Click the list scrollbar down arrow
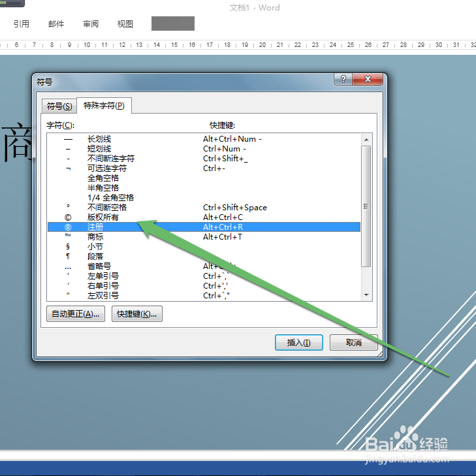Screen dimensions: 476x476 coord(366,294)
